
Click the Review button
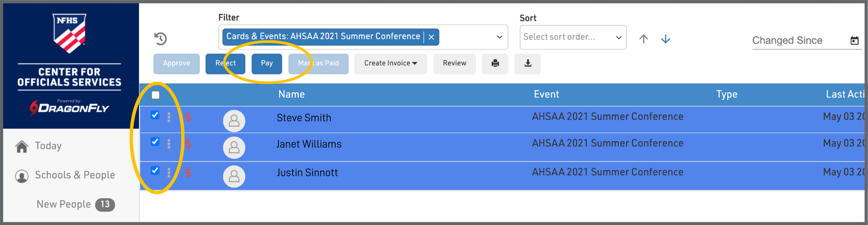[x=454, y=63]
